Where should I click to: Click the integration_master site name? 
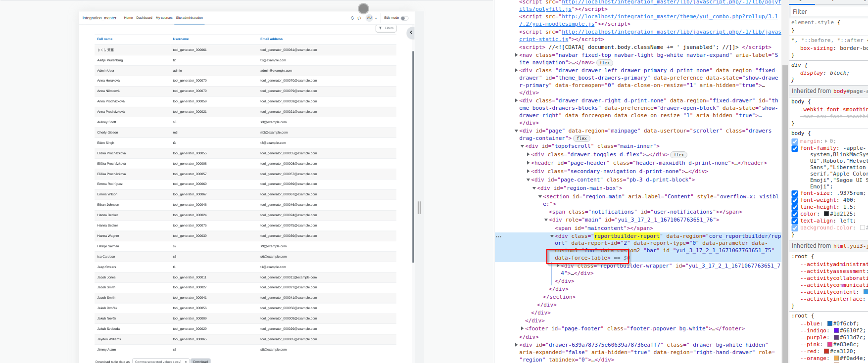[99, 18]
